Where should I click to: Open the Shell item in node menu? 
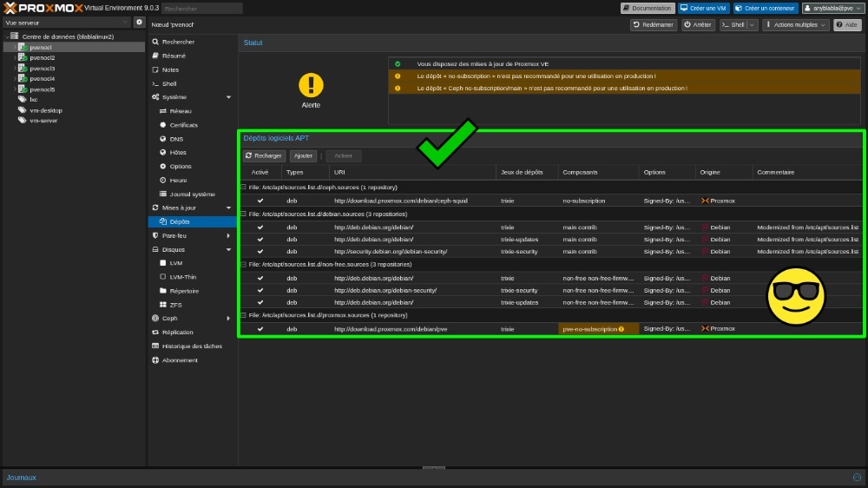169,83
